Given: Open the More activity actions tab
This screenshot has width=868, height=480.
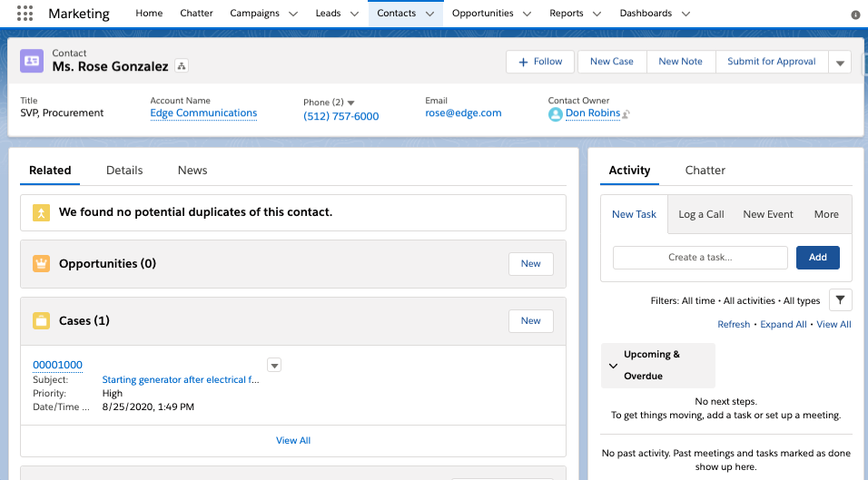Looking at the screenshot, I should pyautogui.click(x=826, y=214).
